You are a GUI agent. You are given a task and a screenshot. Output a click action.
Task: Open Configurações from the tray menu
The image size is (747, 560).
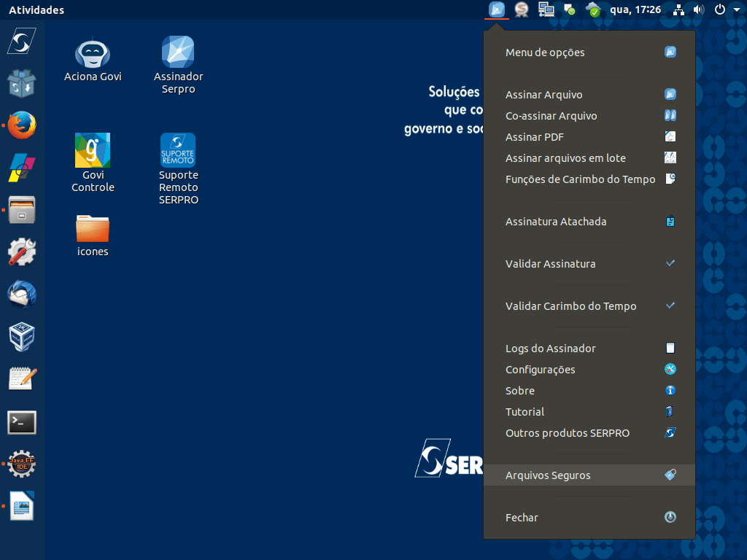pos(541,370)
